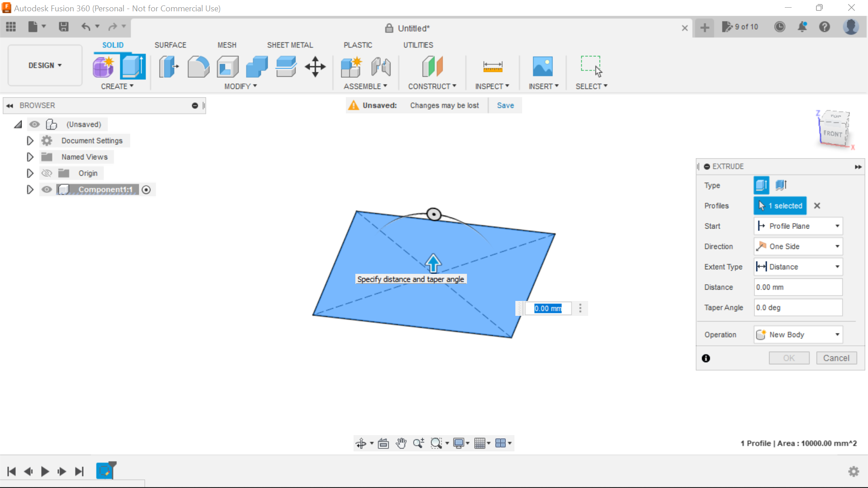
Task: Select the Move/Copy tool
Action: point(315,66)
